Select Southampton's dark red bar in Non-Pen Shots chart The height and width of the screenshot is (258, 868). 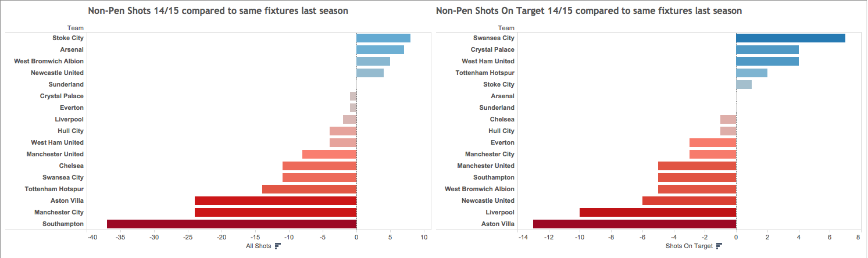click(231, 224)
